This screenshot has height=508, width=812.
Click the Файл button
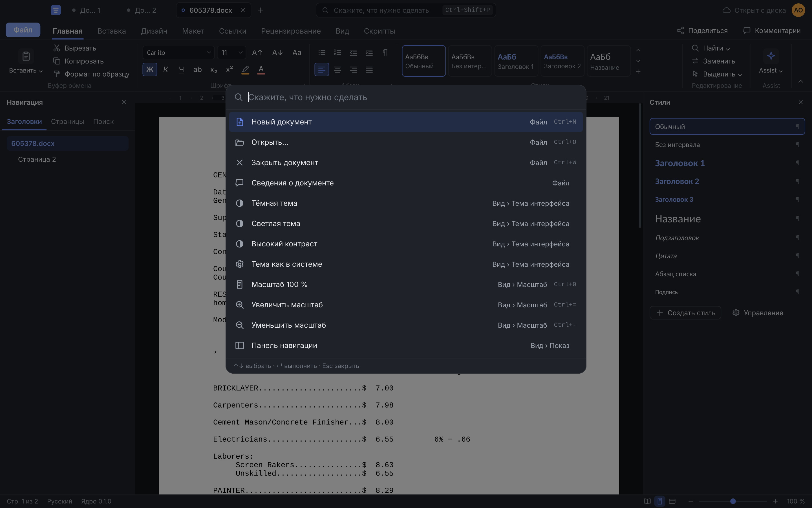click(23, 30)
